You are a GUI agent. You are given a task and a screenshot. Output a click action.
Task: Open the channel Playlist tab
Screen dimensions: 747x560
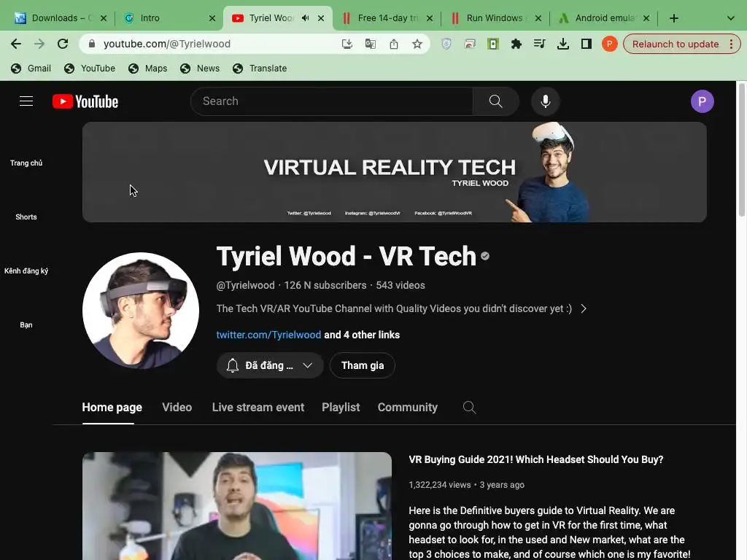341,407
